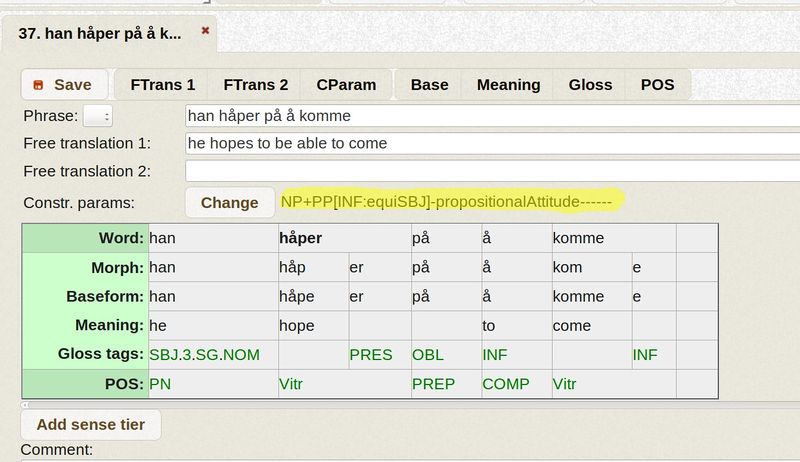Switch to FTrans 2 tab
This screenshot has height=462, width=800.
tap(255, 85)
